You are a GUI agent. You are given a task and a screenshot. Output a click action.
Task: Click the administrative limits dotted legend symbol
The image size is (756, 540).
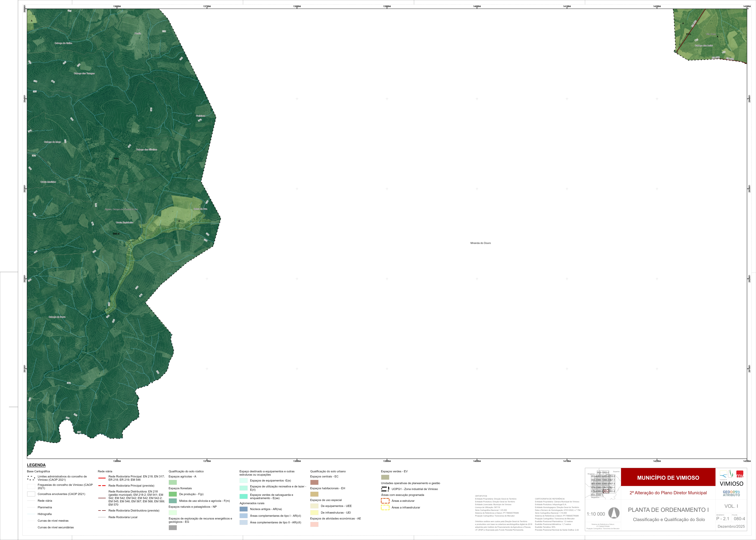[x=31, y=478]
